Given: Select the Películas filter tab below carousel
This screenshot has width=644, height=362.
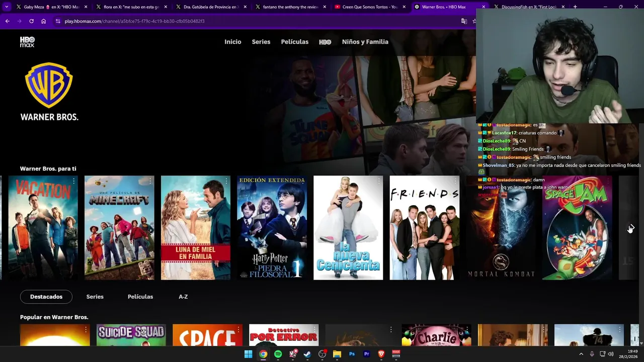Looking at the screenshot, I should click(140, 297).
